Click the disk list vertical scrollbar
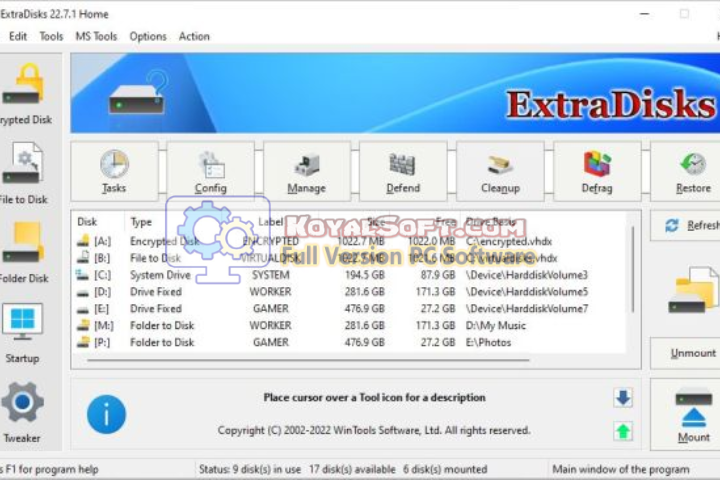The image size is (720, 480). [633, 269]
